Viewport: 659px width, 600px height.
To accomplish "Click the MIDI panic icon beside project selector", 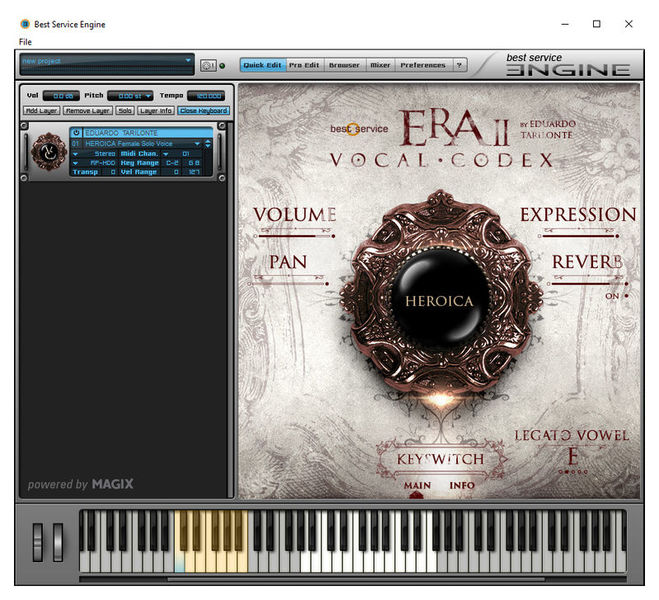I will pyautogui.click(x=208, y=65).
